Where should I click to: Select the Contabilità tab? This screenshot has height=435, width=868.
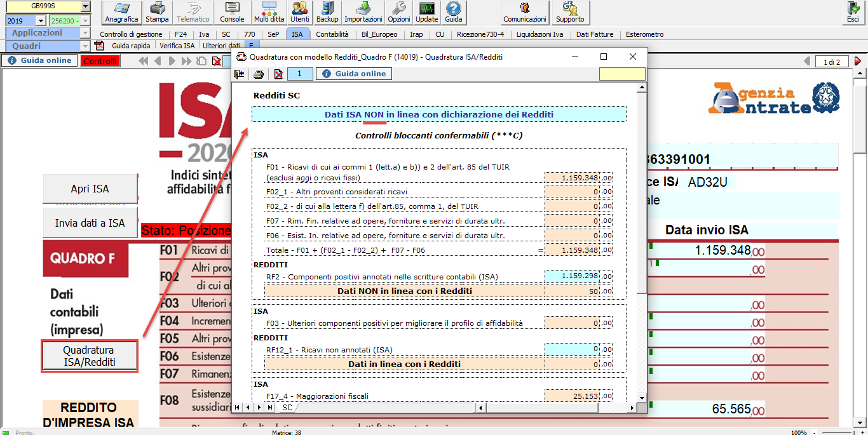click(332, 34)
